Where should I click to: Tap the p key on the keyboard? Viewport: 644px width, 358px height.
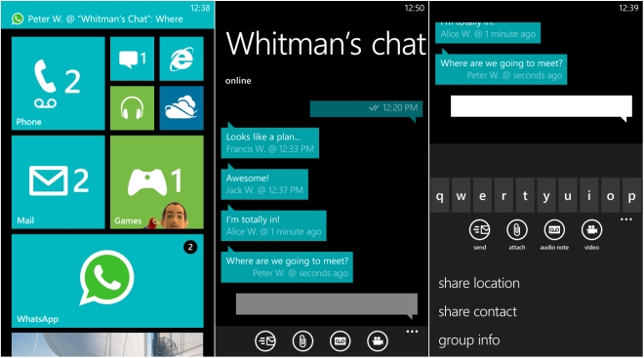[x=631, y=195]
